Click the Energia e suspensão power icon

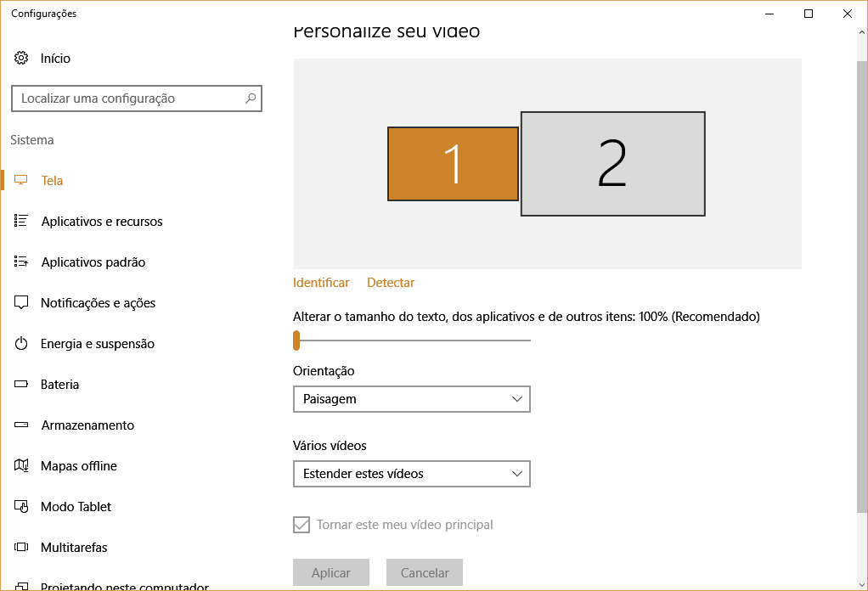pyautogui.click(x=21, y=344)
